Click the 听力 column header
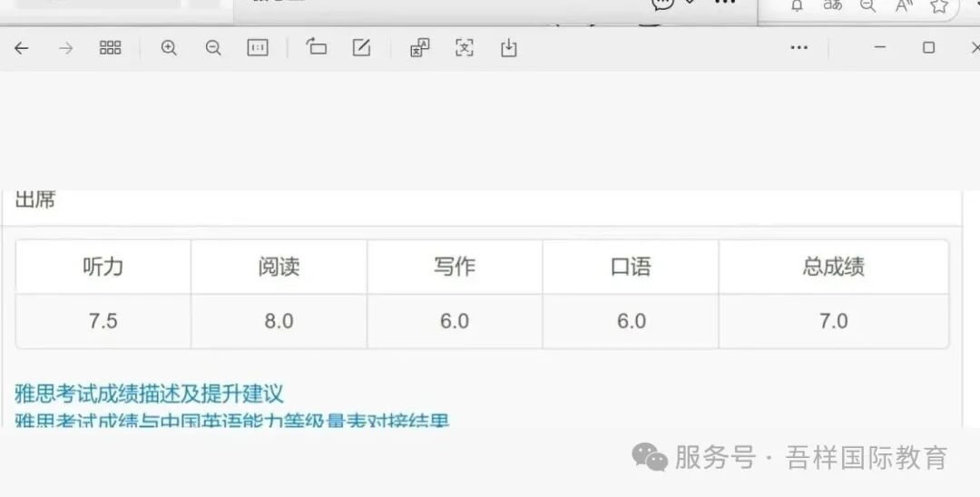 (x=103, y=267)
